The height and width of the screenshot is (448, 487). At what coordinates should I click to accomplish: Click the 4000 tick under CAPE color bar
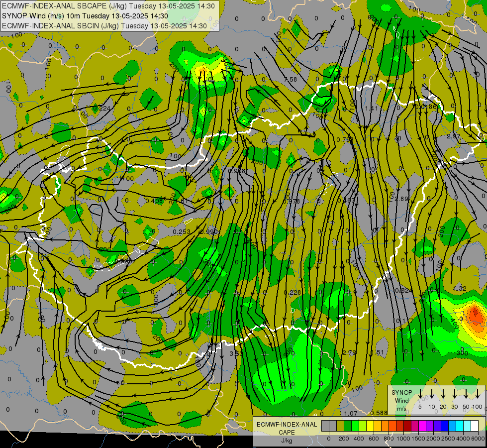click(x=463, y=439)
